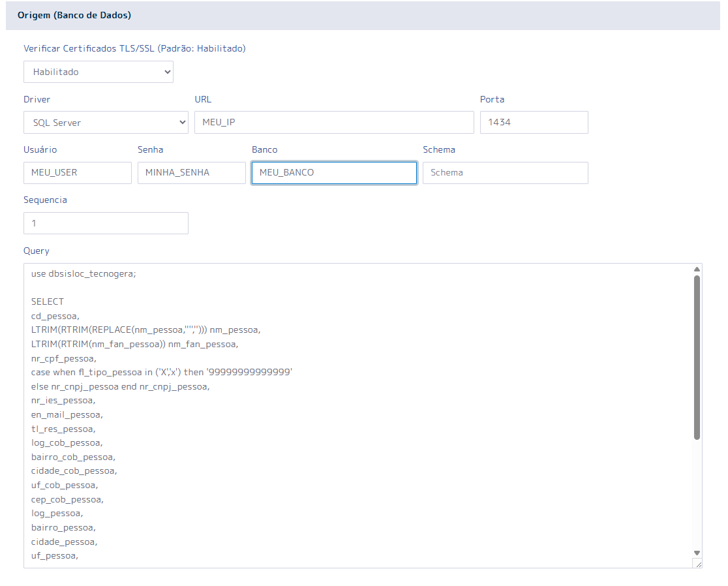Click the Porta label
728x586 pixels.
tap(492, 99)
